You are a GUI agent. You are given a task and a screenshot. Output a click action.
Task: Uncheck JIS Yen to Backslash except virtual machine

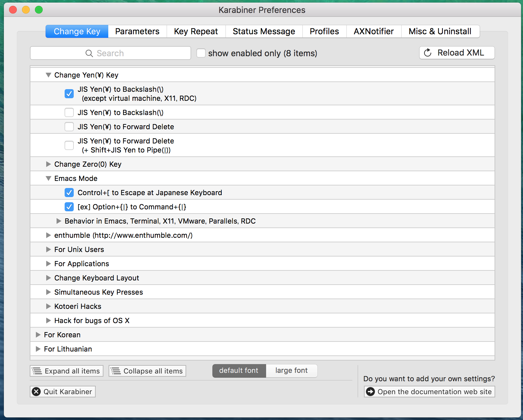click(69, 94)
